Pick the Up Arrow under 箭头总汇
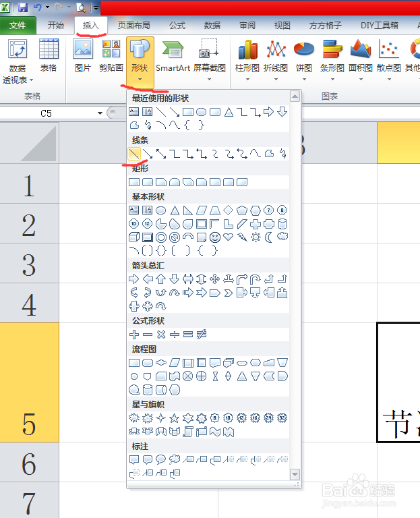 click(161, 279)
